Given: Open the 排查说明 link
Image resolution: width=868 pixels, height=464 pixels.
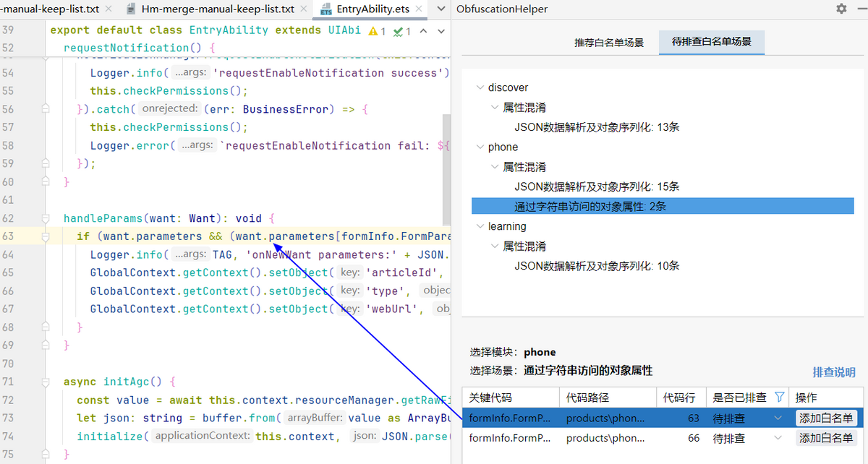Looking at the screenshot, I should (x=834, y=372).
